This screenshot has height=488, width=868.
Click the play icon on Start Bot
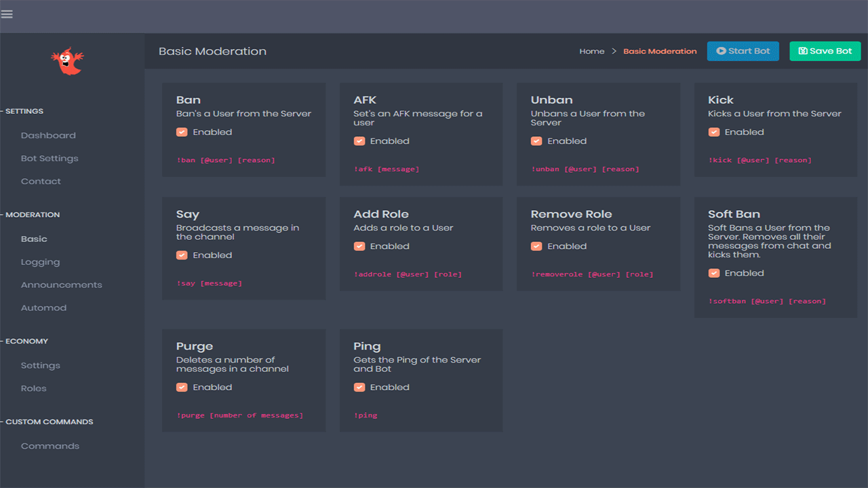[x=721, y=51]
